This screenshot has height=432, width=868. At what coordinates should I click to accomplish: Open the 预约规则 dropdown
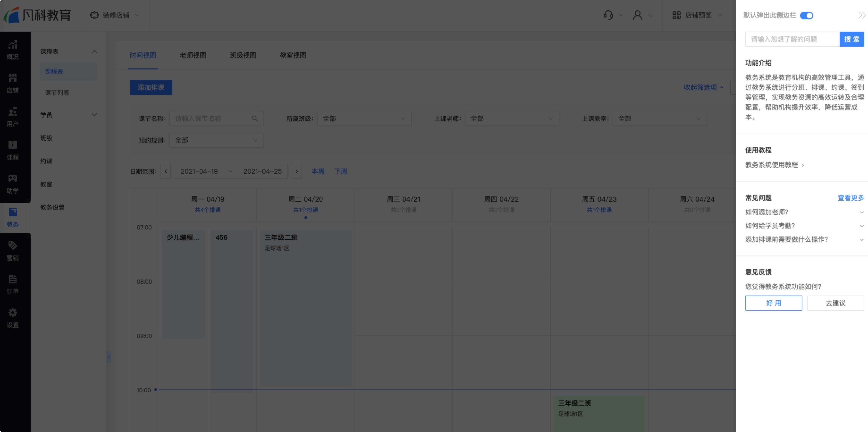(216, 140)
